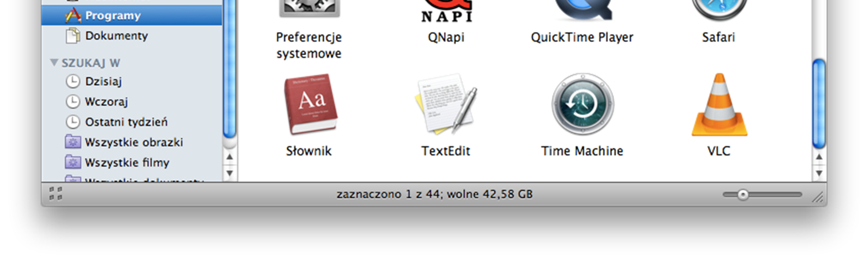Click the Preferencje systemowe label text
Screen dimensions: 868x263
point(309,45)
